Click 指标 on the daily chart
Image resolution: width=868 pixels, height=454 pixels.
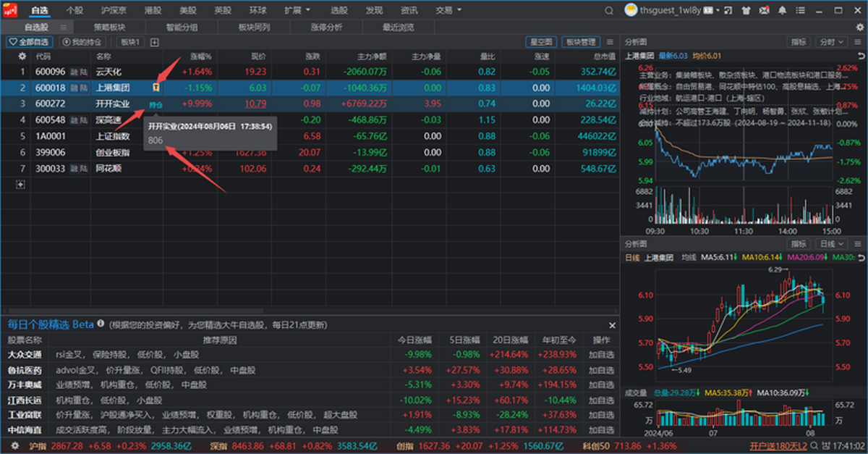coord(799,244)
